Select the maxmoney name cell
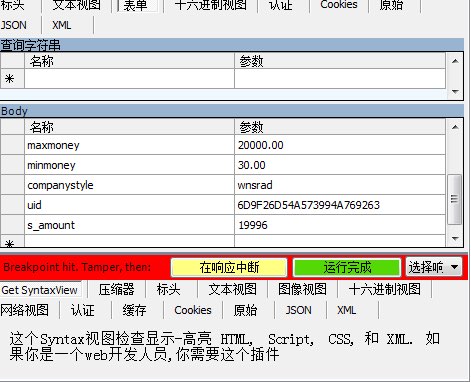Image resolution: width=471 pixels, height=382 pixels. (x=129, y=145)
